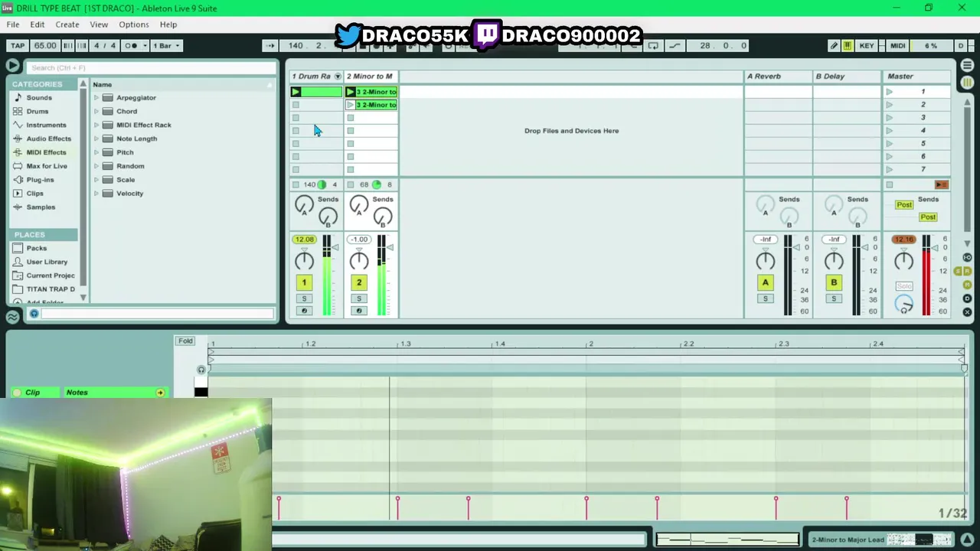The width and height of the screenshot is (980, 551).
Task: Expand MIDI Effect Rack folder
Action: pos(96,126)
